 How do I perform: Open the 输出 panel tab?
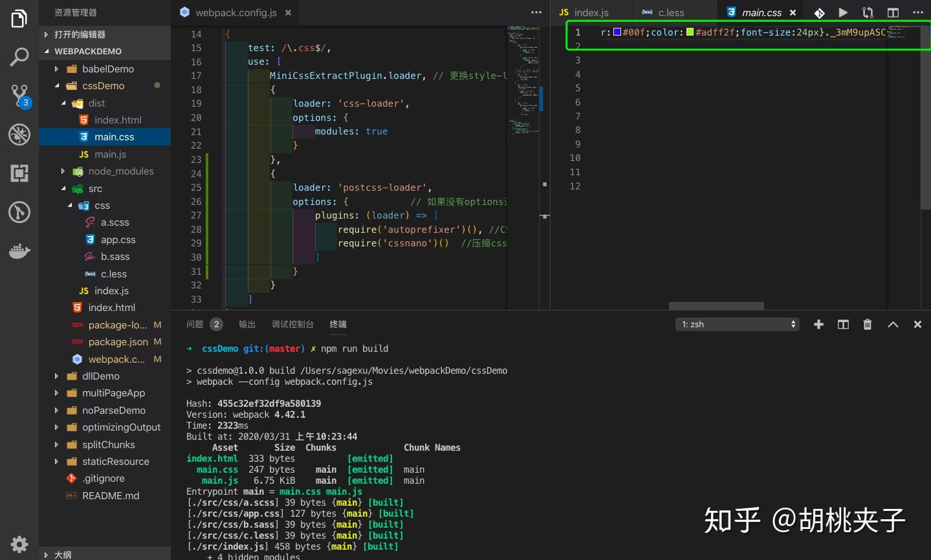[246, 324]
